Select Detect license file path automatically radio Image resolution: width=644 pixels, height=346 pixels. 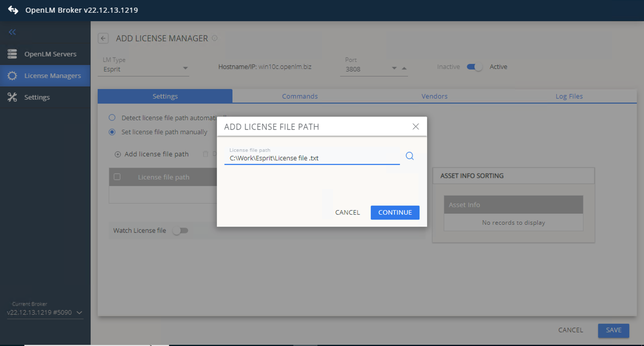pos(112,118)
